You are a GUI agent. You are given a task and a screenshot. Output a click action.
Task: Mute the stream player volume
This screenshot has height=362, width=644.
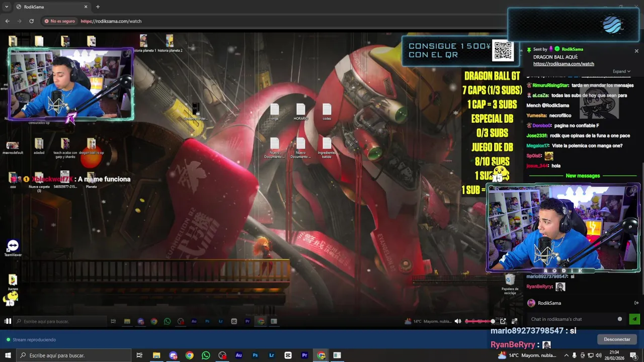(458, 321)
